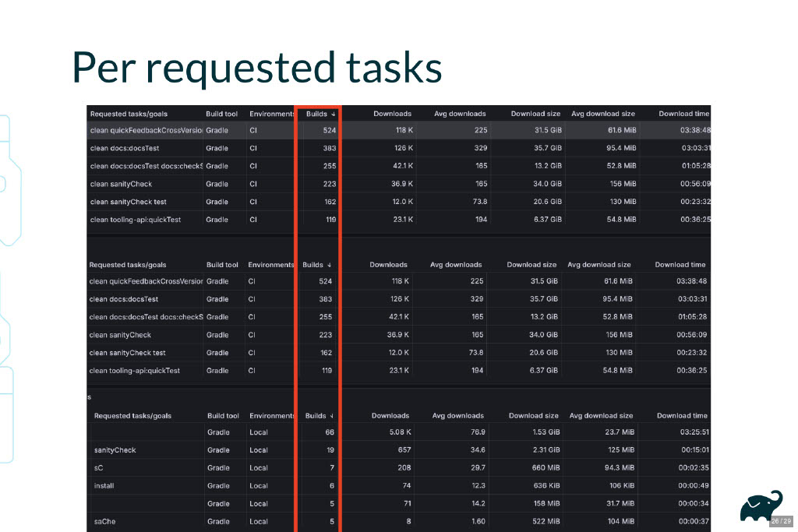This screenshot has width=798, height=532.
Task: Click the Builds sort arrow in the middle table header
Action: coord(330,265)
